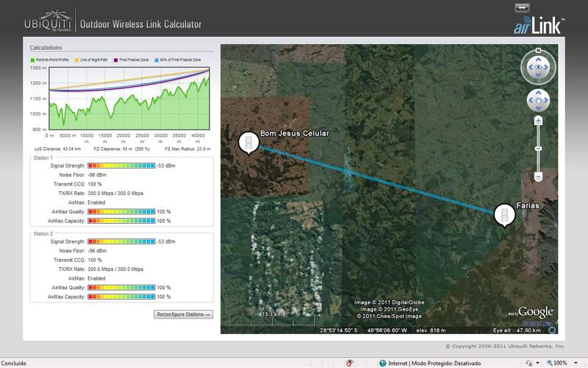The image size is (588, 368).
Task: Click the toggle arrow button above airLink logo
Action: point(522,7)
